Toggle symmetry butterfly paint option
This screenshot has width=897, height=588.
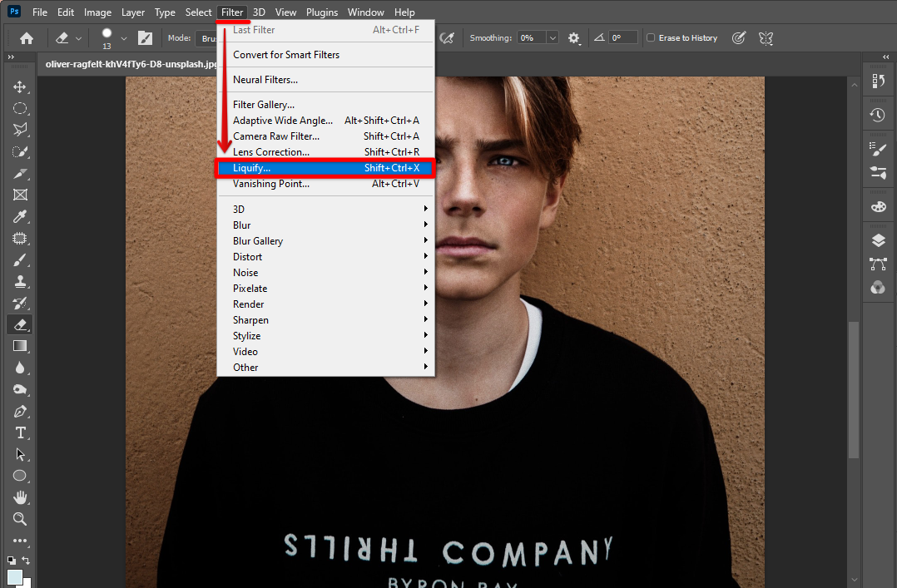point(766,38)
